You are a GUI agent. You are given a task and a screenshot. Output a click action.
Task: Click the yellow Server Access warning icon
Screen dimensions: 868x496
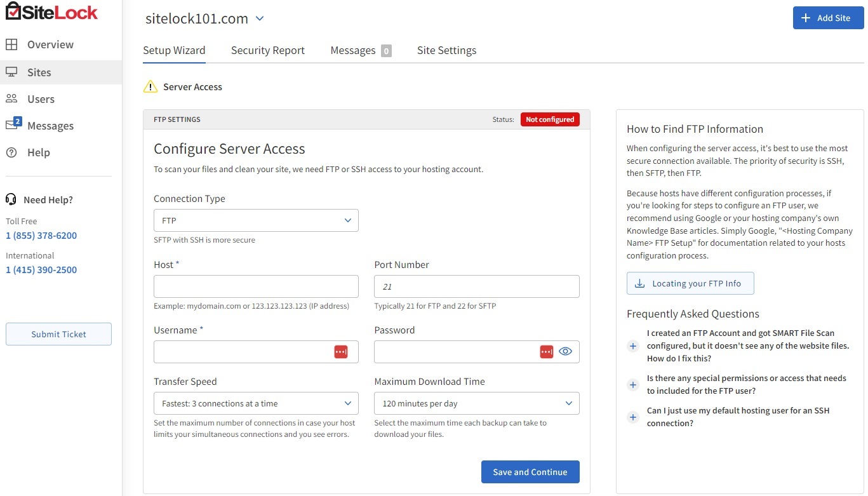click(x=150, y=87)
